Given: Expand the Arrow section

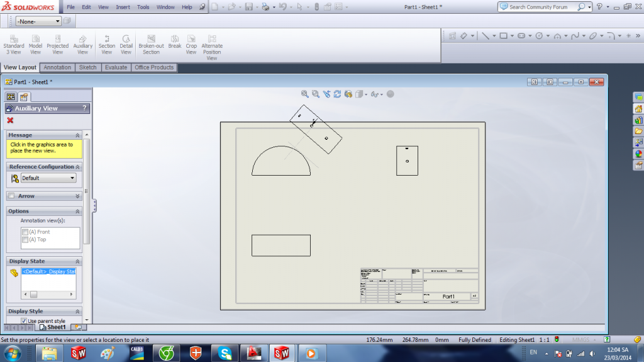Looking at the screenshot, I should coord(77,196).
